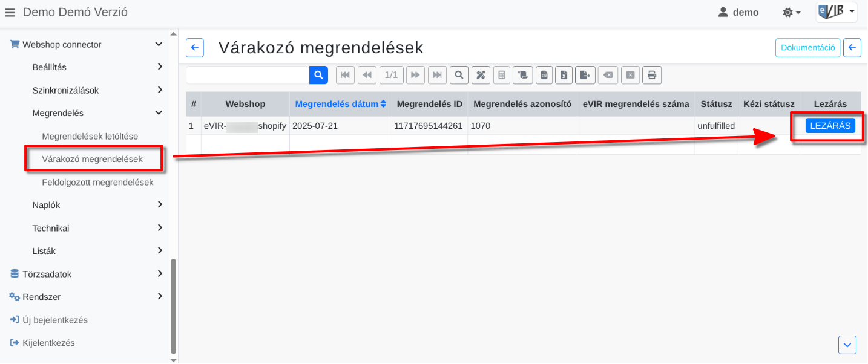Open Feldolgozott megrendelések page

(x=97, y=182)
